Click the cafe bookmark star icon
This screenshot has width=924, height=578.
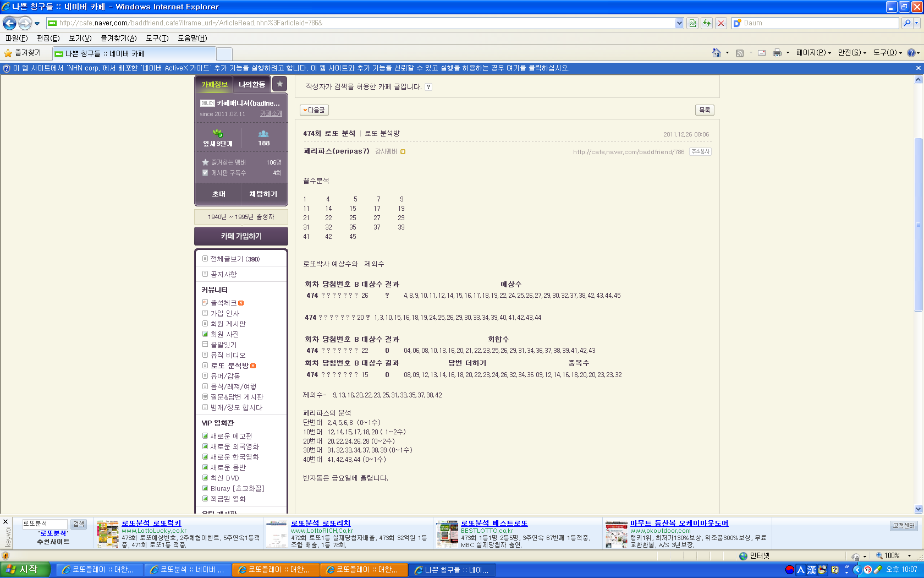click(280, 84)
